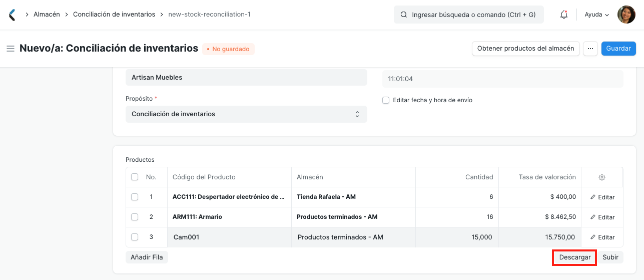Click valuation rate $ 8.462,50

[x=540, y=217]
